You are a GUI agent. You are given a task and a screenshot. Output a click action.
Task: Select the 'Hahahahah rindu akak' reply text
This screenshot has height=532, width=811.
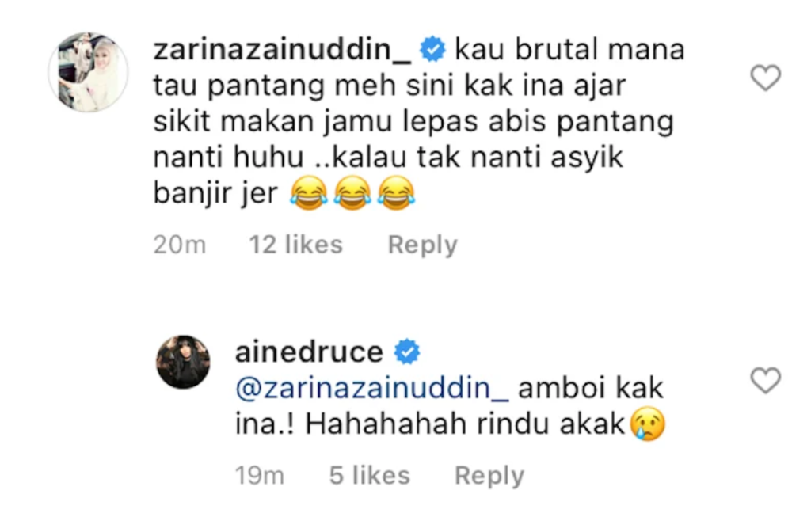coord(465,424)
